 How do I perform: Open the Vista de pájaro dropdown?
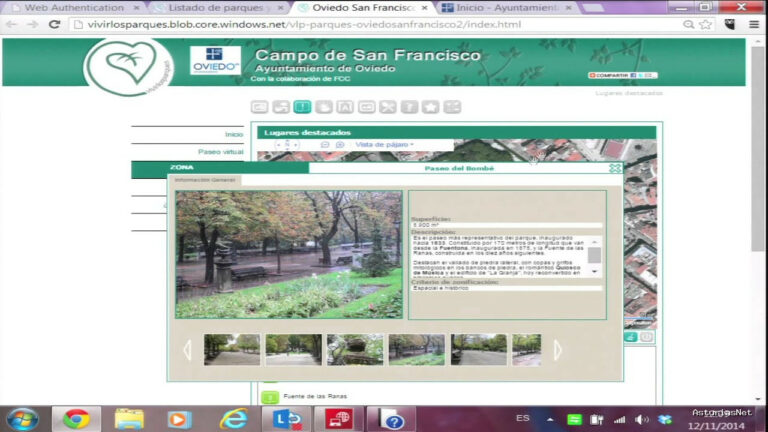point(384,144)
